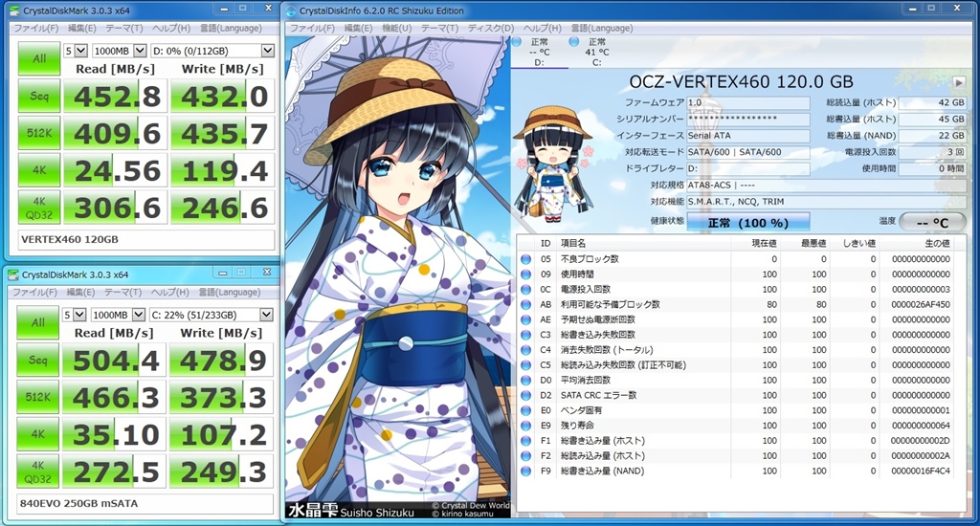Run 4K QD32 test in bottom CrystalDiskMark window
The image size is (980, 526).
coord(37,471)
